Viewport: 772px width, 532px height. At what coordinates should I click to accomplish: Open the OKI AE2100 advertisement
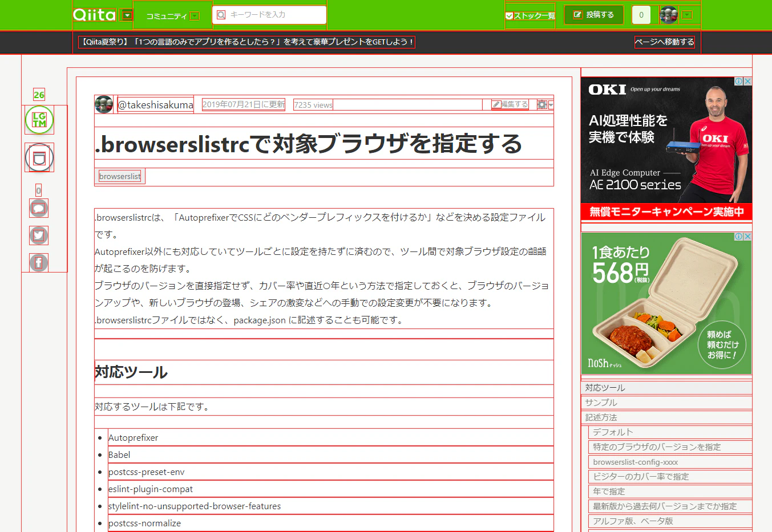pyautogui.click(x=666, y=148)
